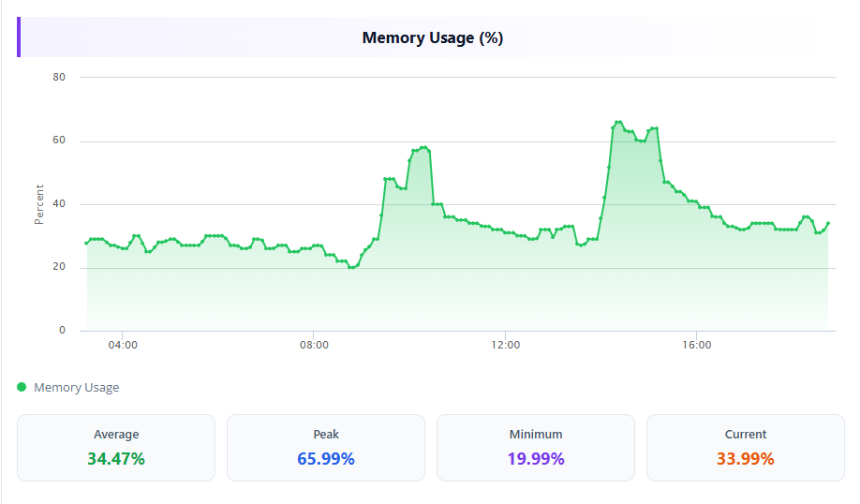860x504 pixels.
Task: Toggle the Memory Usage legend item
Action: pos(68,387)
